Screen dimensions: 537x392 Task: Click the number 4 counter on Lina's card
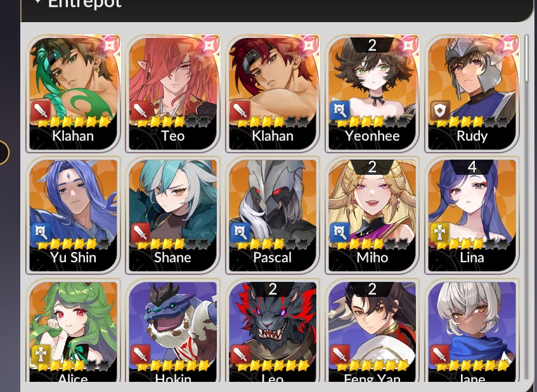(x=472, y=167)
